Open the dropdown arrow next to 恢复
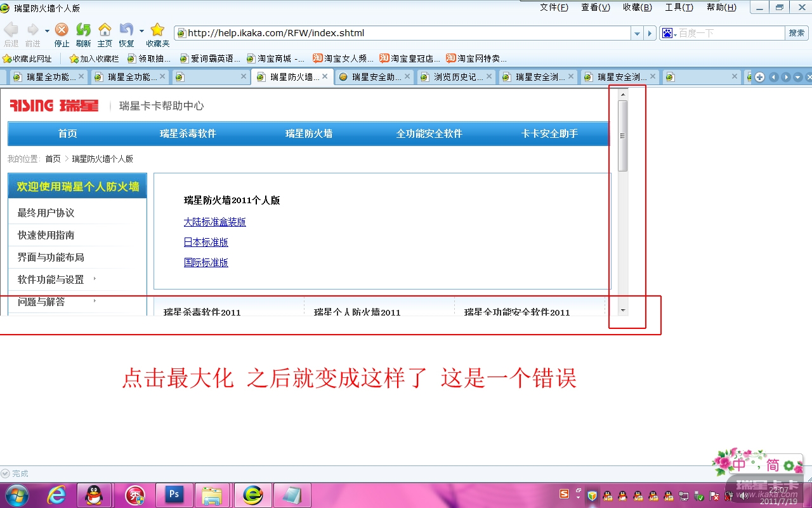 141,30
